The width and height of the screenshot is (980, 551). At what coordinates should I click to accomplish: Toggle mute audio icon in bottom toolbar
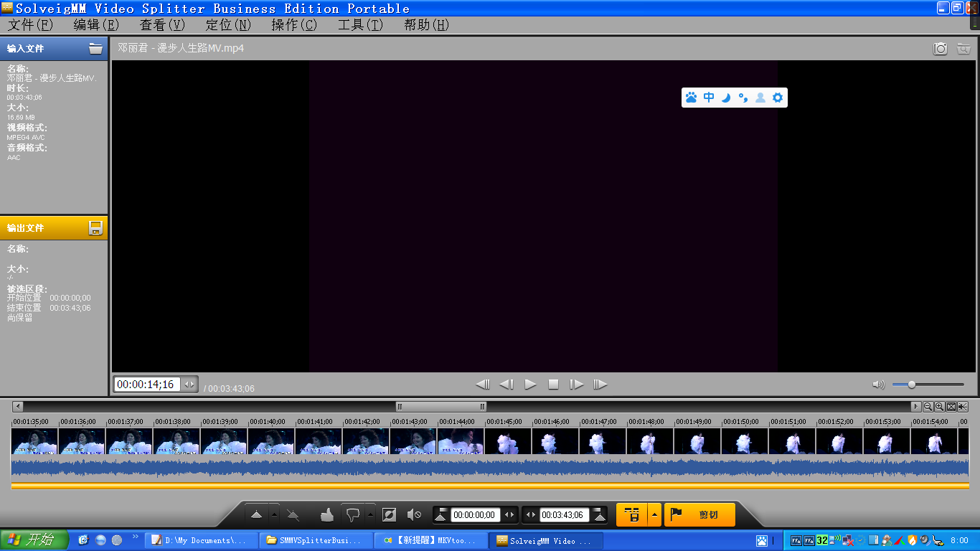414,514
